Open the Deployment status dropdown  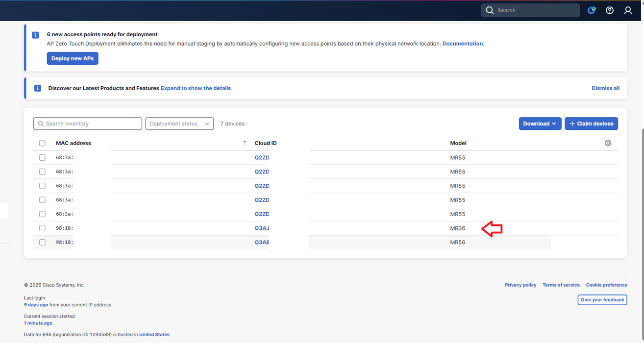pos(180,123)
